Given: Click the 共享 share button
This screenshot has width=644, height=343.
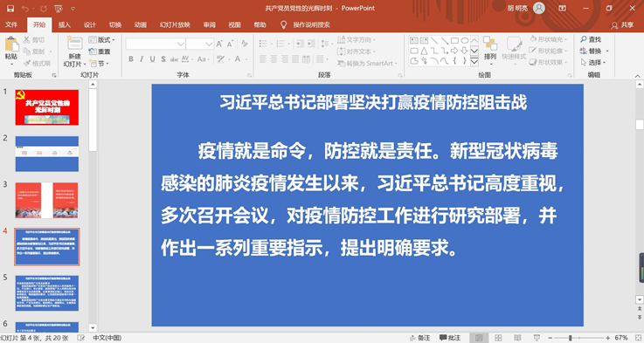Looking at the screenshot, I should tap(622, 25).
